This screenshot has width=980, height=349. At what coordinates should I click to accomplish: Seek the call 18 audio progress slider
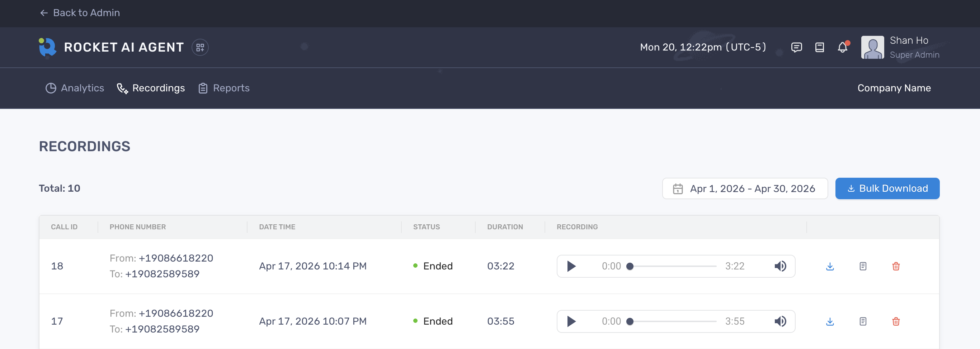[x=672, y=266]
